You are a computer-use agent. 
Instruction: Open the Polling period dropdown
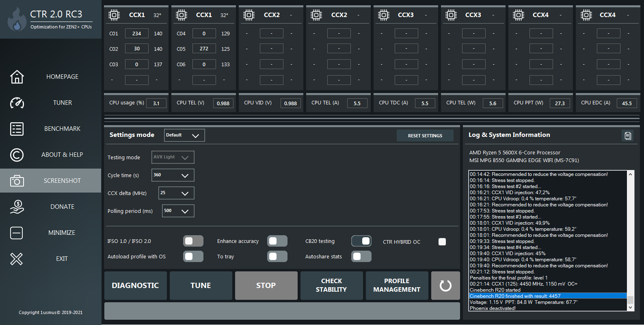(178, 211)
